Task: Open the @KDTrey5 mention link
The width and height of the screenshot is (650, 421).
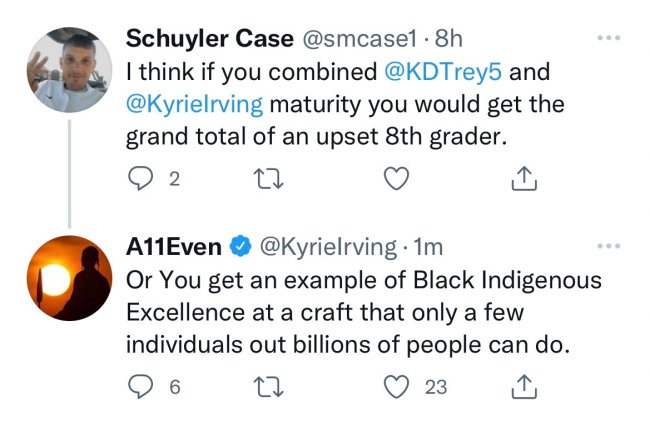Action: [448, 72]
